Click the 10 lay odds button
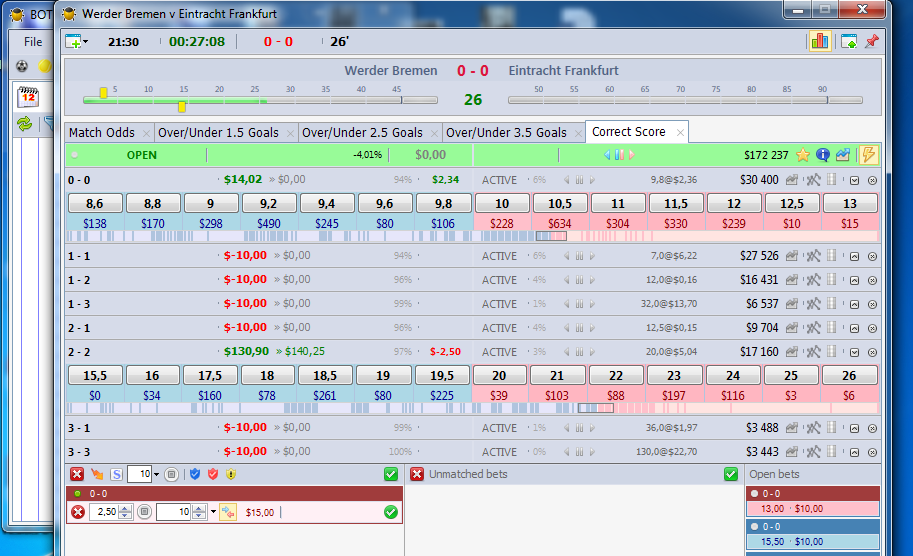This screenshot has width=913, height=556. point(502,203)
